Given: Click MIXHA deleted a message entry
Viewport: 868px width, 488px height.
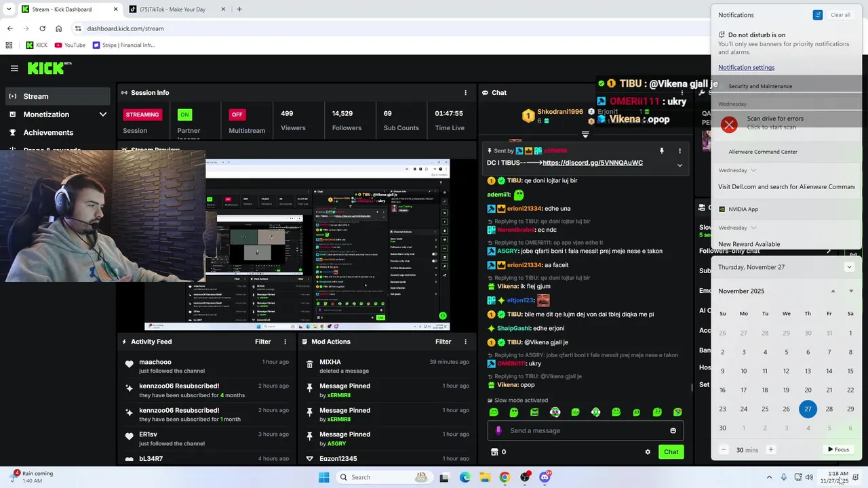Looking at the screenshot, I should coord(387,366).
